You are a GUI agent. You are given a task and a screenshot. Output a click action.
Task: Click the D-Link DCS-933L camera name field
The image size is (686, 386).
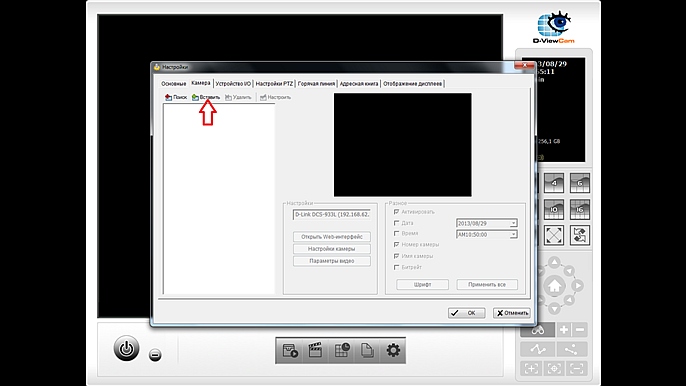[x=332, y=214]
